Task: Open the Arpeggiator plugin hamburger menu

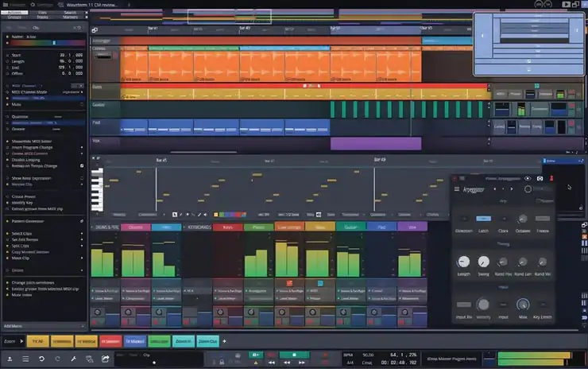Action: coord(457,189)
